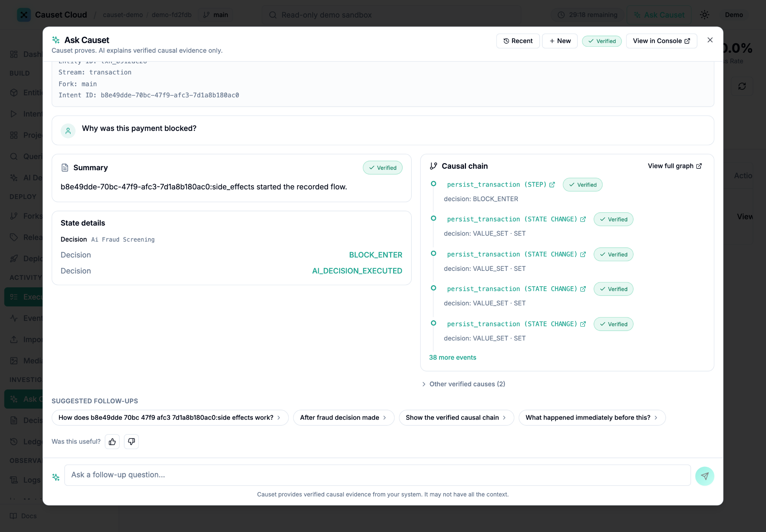Close the Ask Causet dialog
766x532 pixels.
click(710, 40)
